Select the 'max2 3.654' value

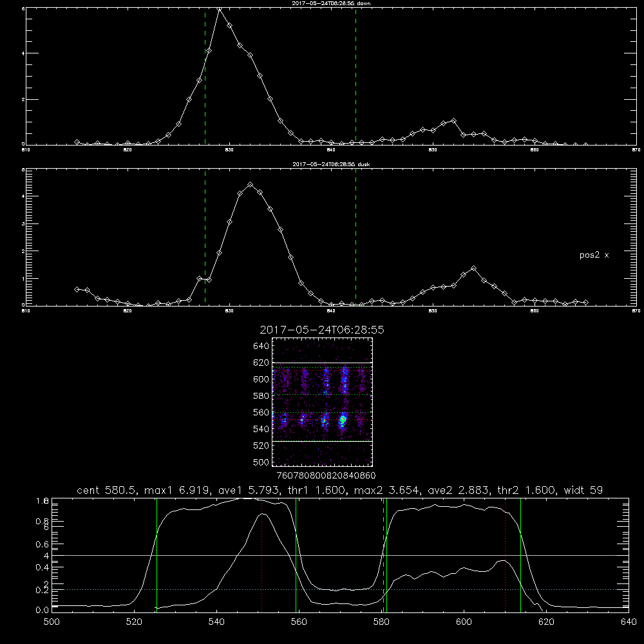pyautogui.click(x=388, y=490)
